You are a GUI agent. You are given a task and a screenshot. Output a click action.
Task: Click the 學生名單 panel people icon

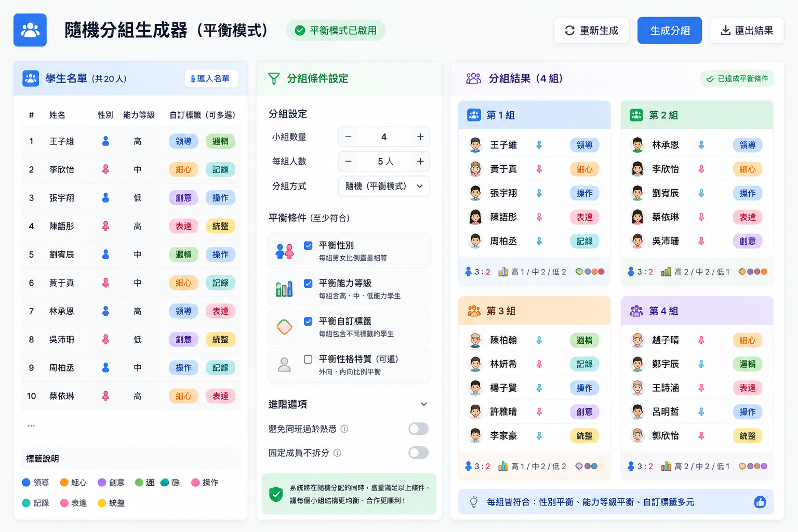31,78
